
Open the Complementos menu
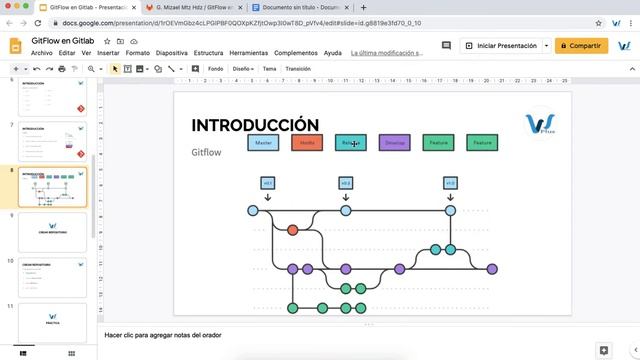pos(296,53)
